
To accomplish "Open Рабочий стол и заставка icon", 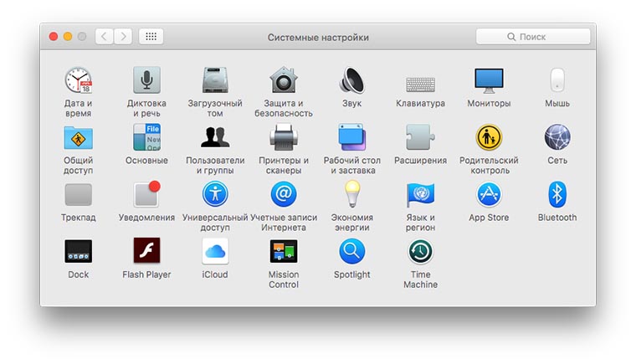I will (x=351, y=137).
